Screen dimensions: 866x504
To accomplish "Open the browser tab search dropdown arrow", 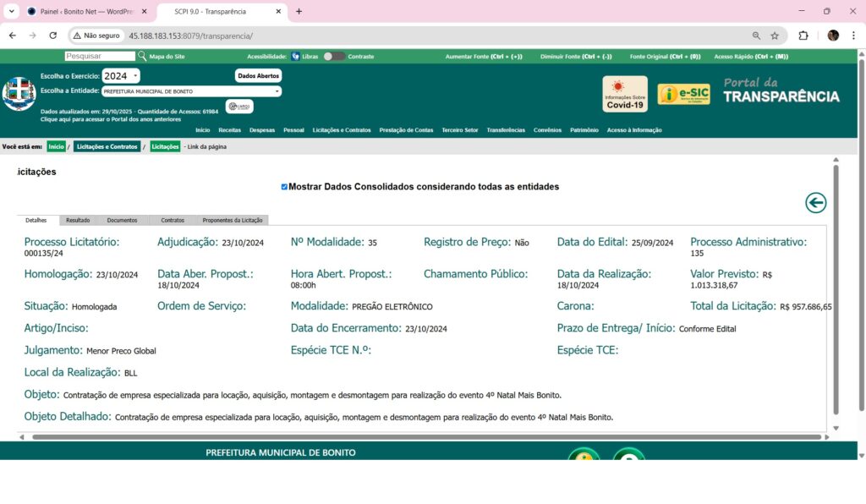I will [x=12, y=12].
